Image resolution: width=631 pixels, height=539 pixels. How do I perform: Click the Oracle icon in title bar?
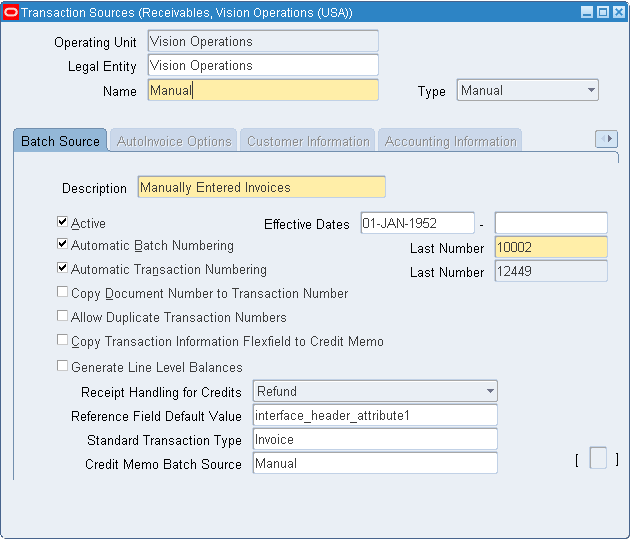(11, 12)
